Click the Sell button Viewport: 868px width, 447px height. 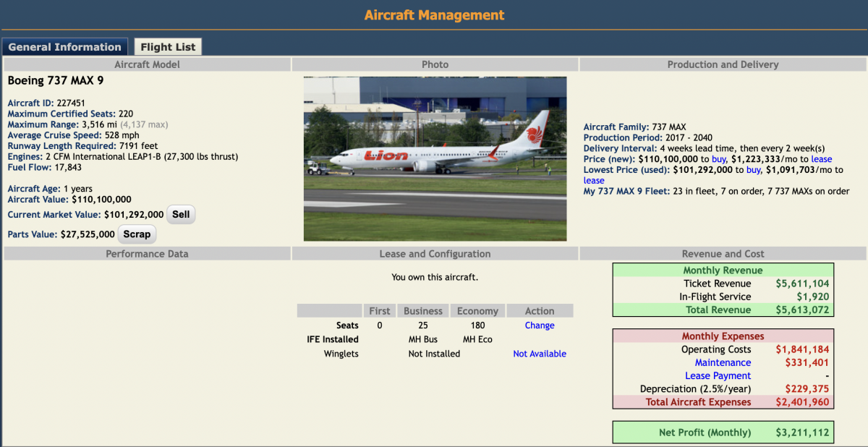click(x=181, y=215)
